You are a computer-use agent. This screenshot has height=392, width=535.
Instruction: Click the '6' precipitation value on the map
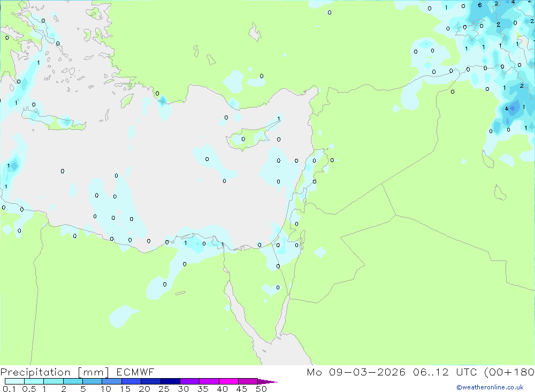[480, 5]
